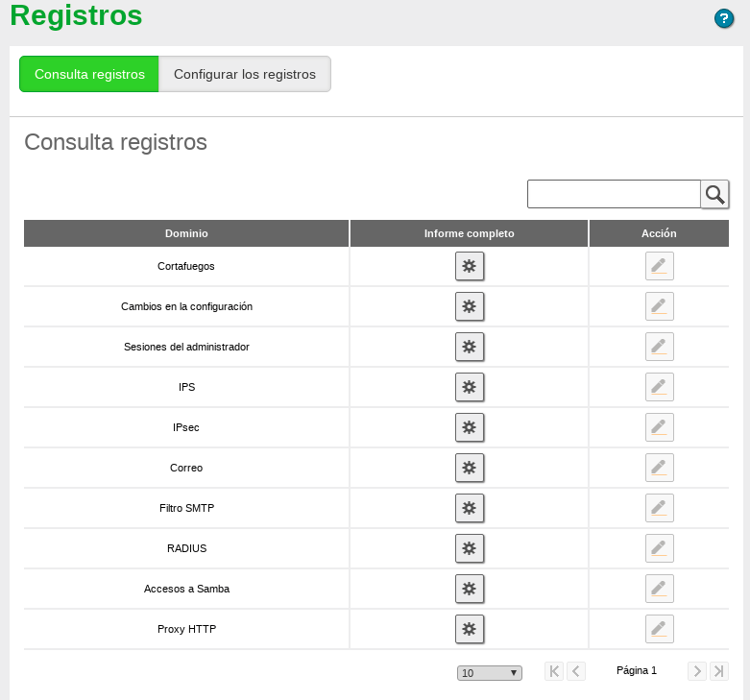
Task: Open the rows-per-page dropdown showing 10
Action: pyautogui.click(x=490, y=673)
